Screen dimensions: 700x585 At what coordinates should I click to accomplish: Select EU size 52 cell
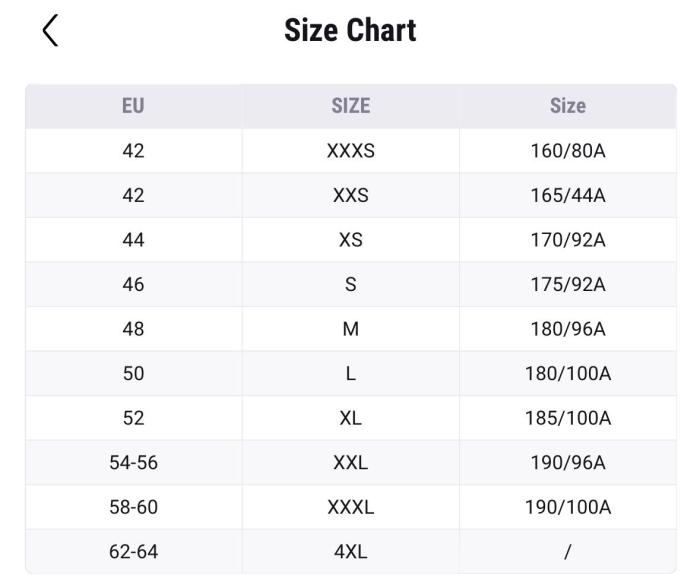[133, 418]
